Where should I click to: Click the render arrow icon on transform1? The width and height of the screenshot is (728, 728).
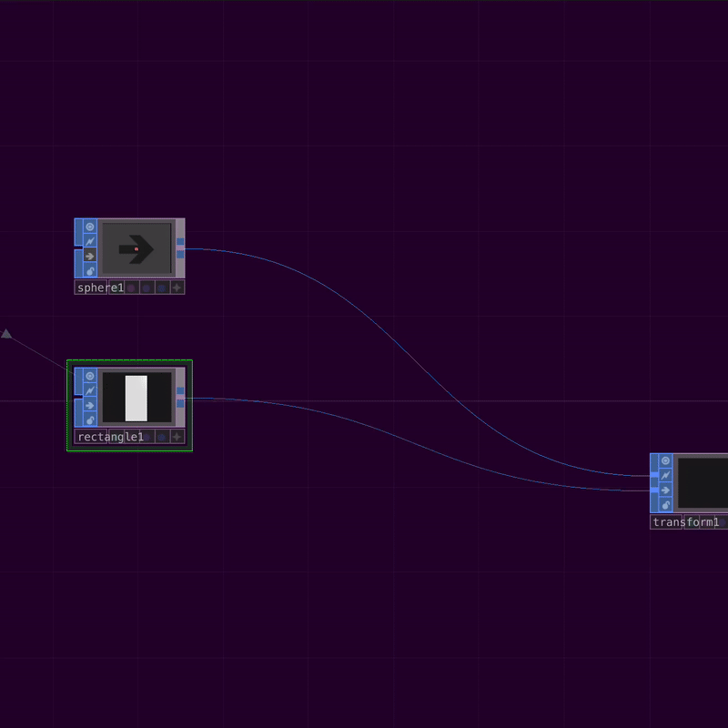point(666,490)
